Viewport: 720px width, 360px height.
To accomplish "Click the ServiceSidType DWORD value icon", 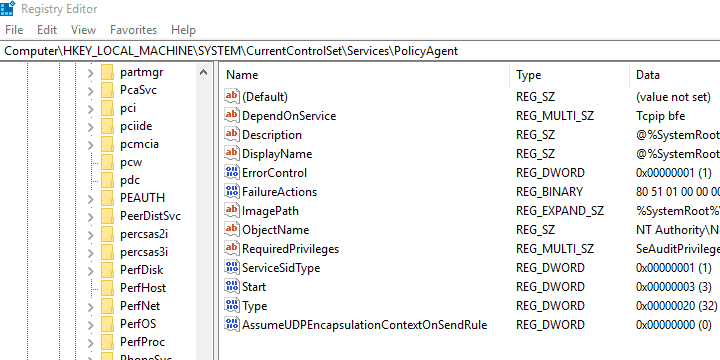I will 232,268.
